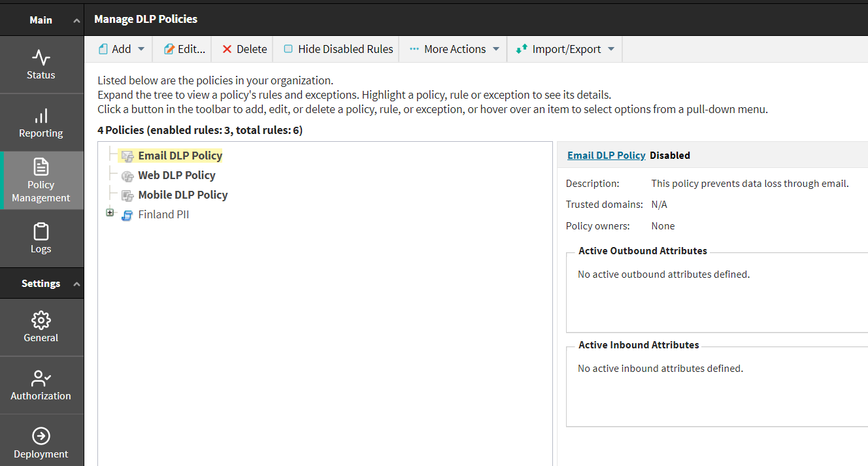Collapse the Main sidebar section

click(x=77, y=21)
